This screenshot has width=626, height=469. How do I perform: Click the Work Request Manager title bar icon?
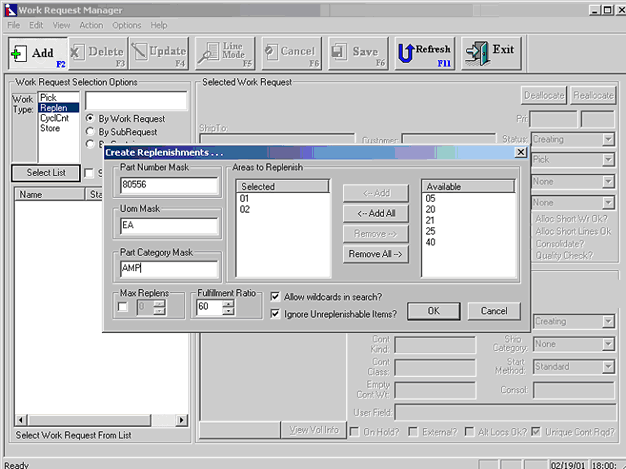(x=10, y=10)
